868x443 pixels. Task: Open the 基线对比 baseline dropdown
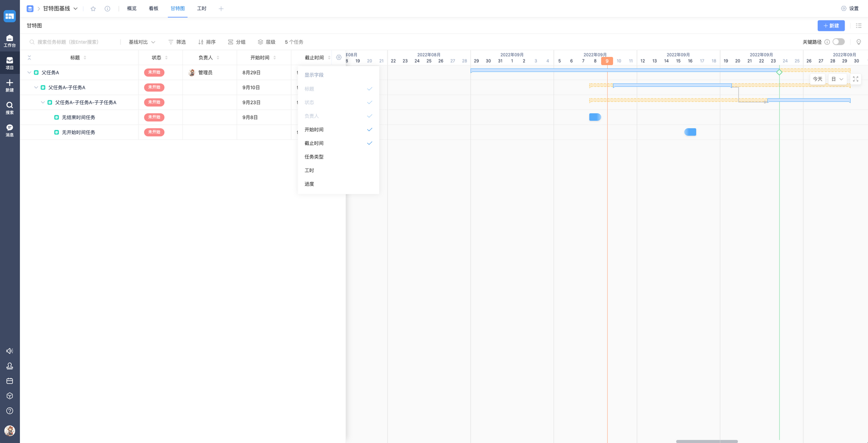[141, 42]
